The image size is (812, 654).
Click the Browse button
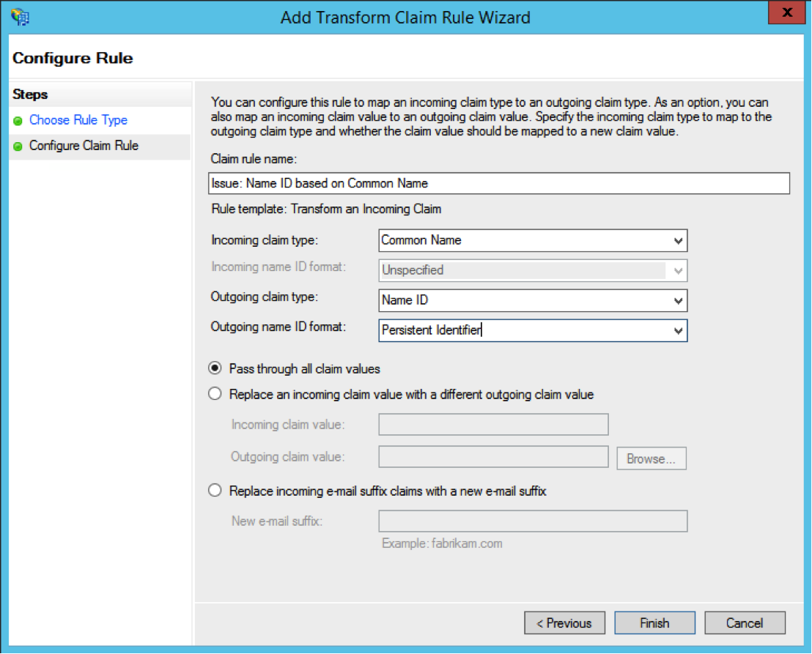coord(652,458)
